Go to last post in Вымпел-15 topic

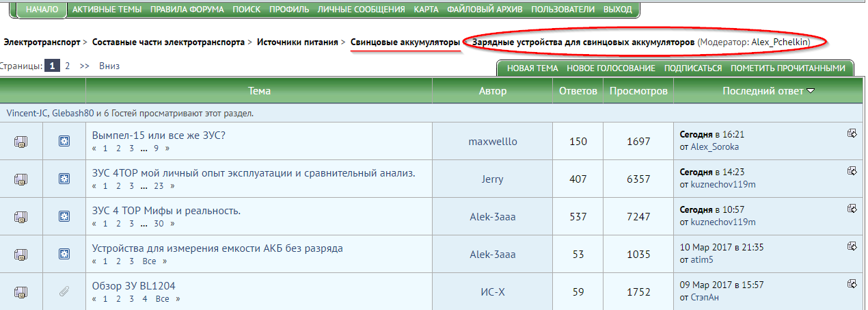852,133
